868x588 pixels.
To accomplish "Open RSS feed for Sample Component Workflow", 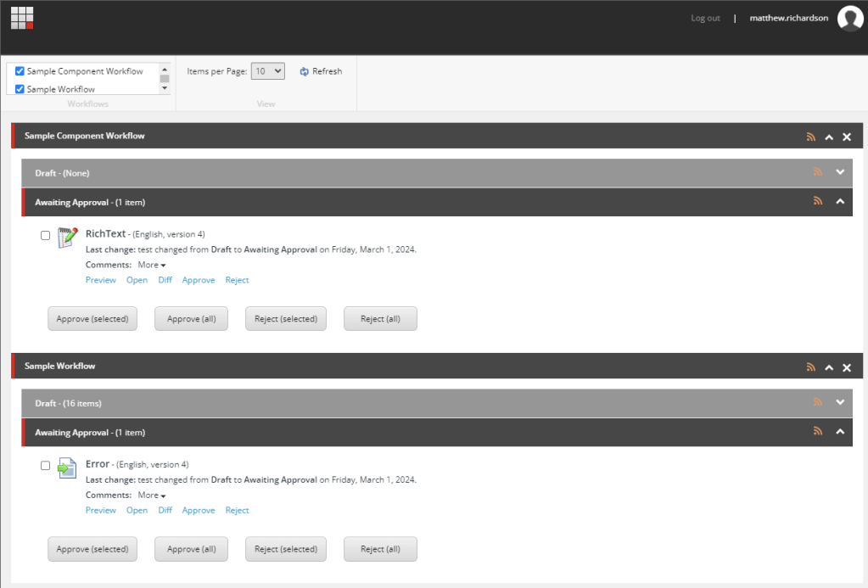I will 810,137.
